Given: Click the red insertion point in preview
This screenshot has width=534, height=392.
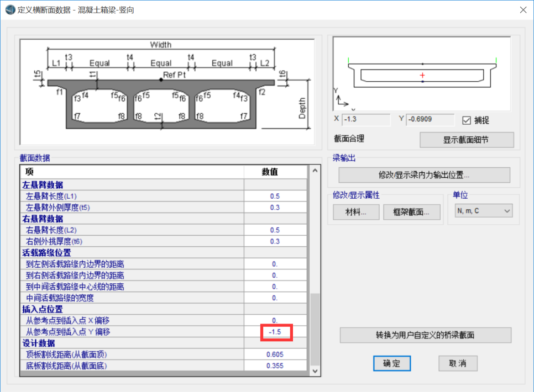Looking at the screenshot, I should (423, 75).
